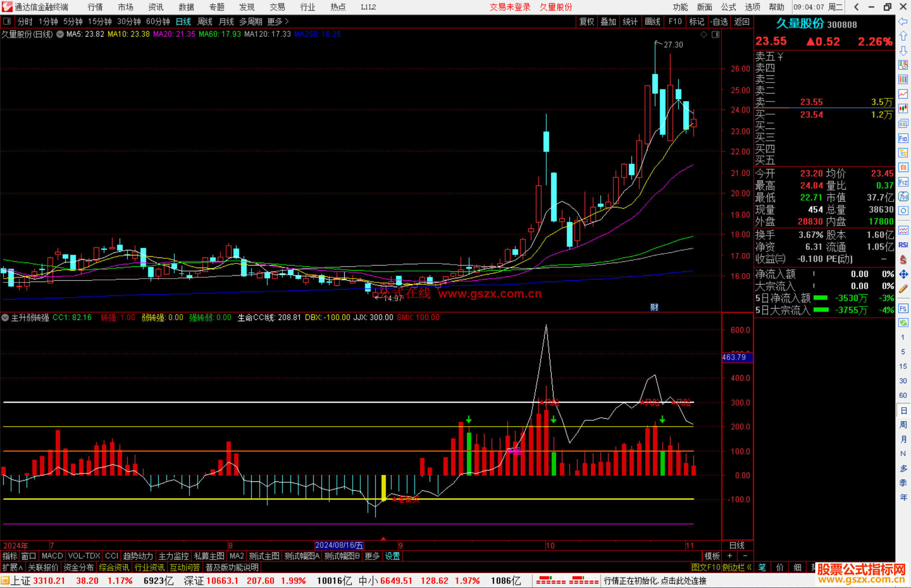Open the colored quote list grid icon
This screenshot has width=911, height=588.
tap(903, 80)
